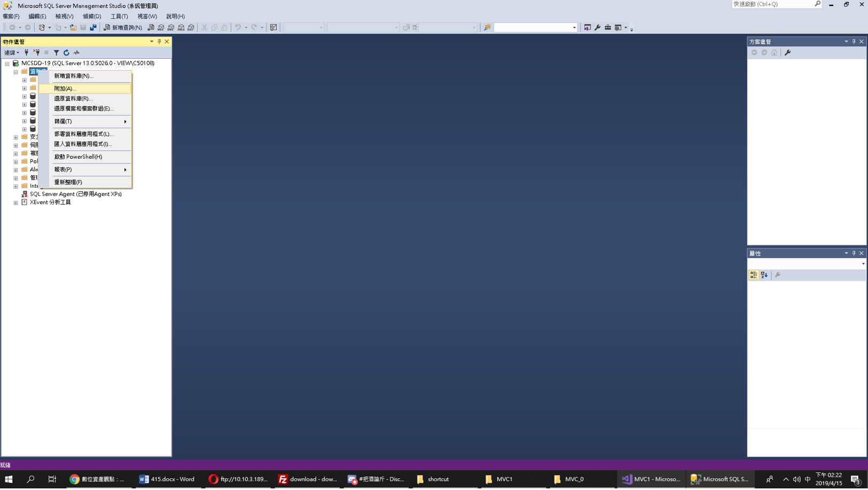Expand the 安全性 folder node
This screenshot has height=490, width=868.
pyautogui.click(x=16, y=137)
